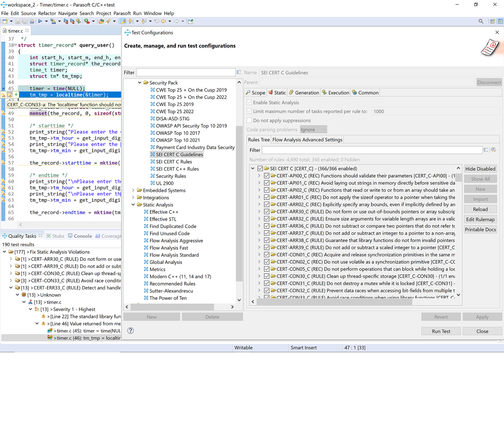Click the binary 010 toolbar icon
Screen dimensions: 504x426
click(32, 21)
